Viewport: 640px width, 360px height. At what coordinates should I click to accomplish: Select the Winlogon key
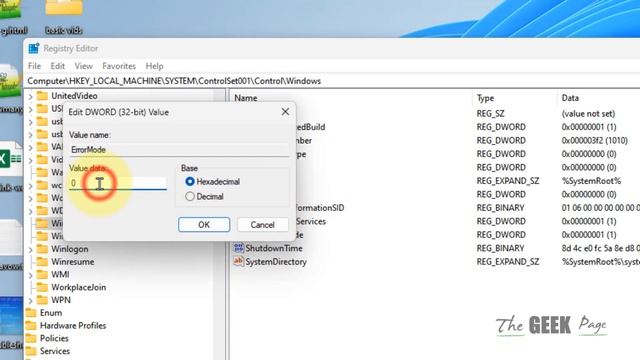[69, 249]
